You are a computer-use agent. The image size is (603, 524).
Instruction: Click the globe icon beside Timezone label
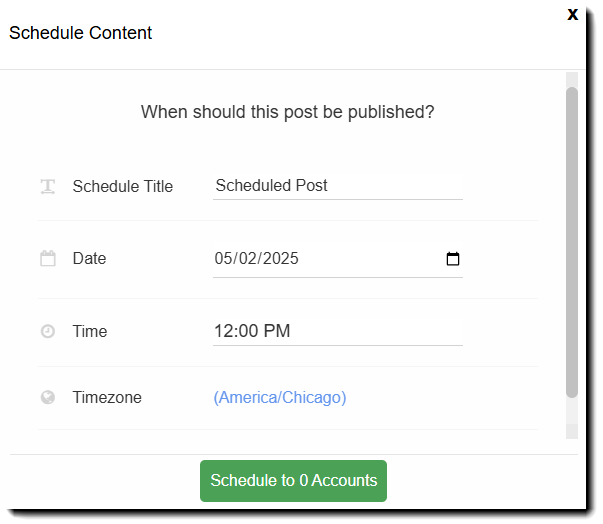pyautogui.click(x=48, y=397)
